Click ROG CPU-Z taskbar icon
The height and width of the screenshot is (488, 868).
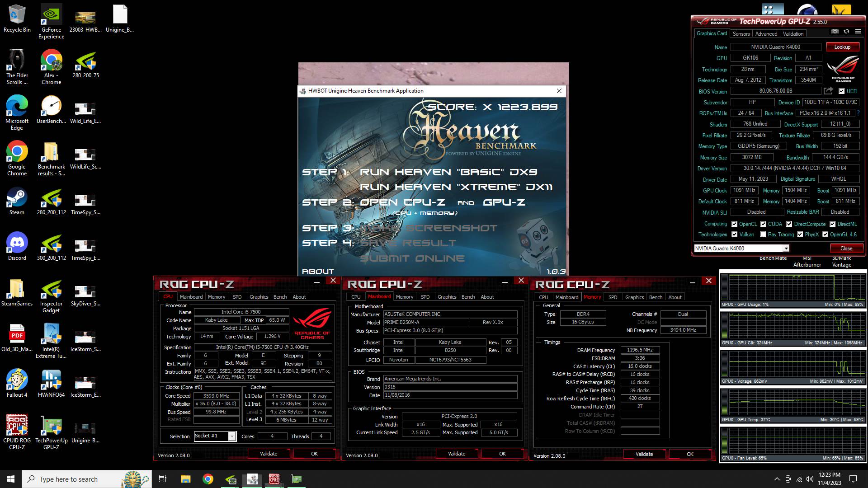pos(274,479)
